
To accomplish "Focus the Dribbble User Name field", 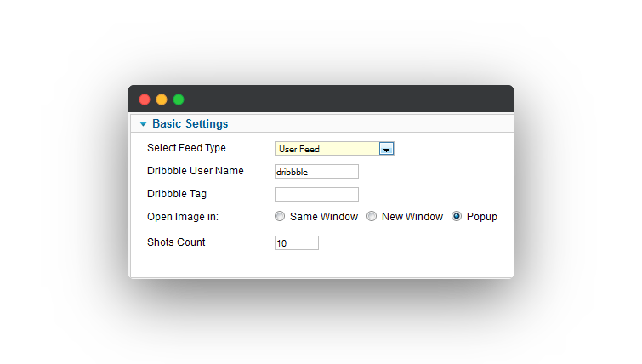I will 316,172.
